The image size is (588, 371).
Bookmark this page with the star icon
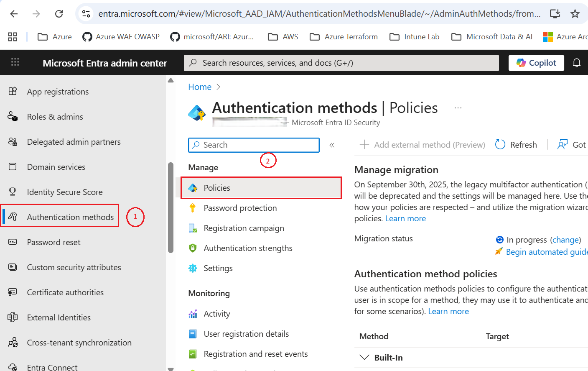[575, 14]
